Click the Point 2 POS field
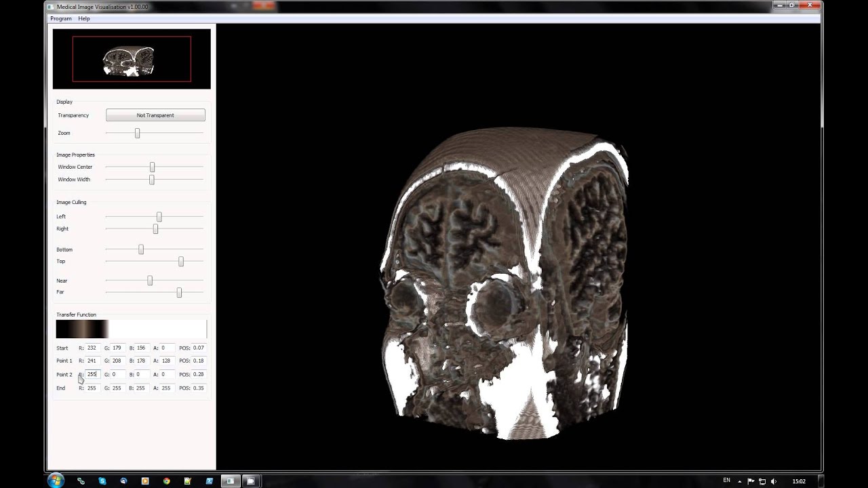Image resolution: width=868 pixels, height=488 pixels. (199, 374)
